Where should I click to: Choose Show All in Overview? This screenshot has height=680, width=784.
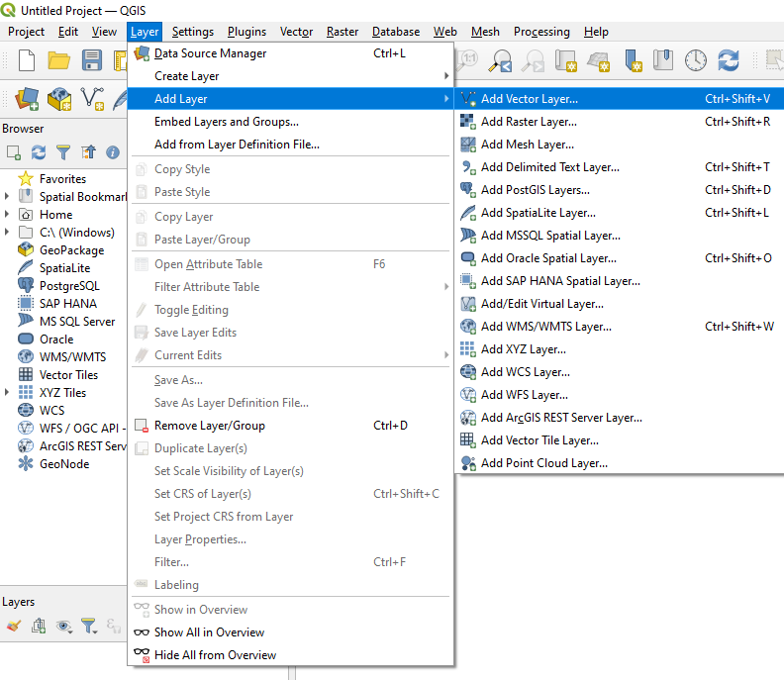click(290, 632)
